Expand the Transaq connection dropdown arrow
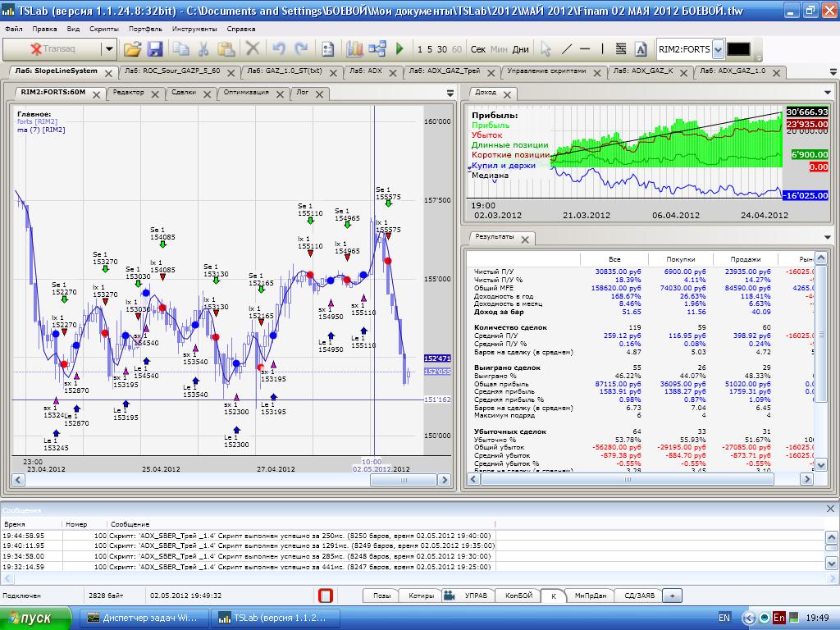 109,49
